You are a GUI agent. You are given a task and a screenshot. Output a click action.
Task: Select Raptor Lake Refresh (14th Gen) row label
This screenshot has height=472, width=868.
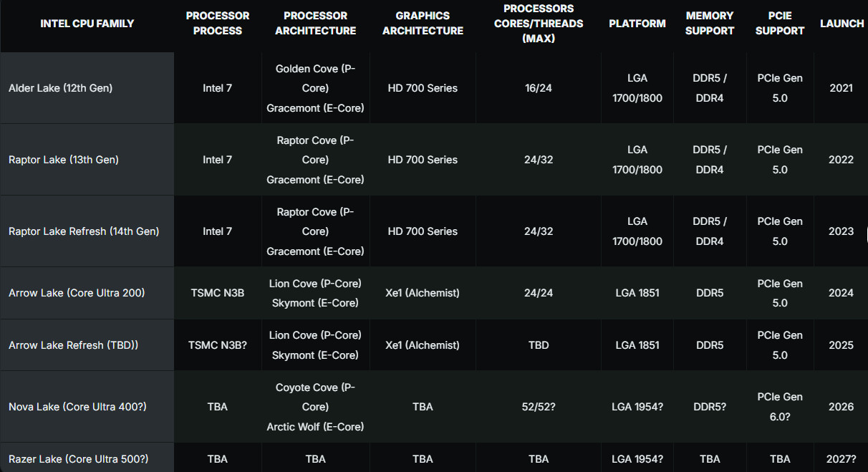84,231
